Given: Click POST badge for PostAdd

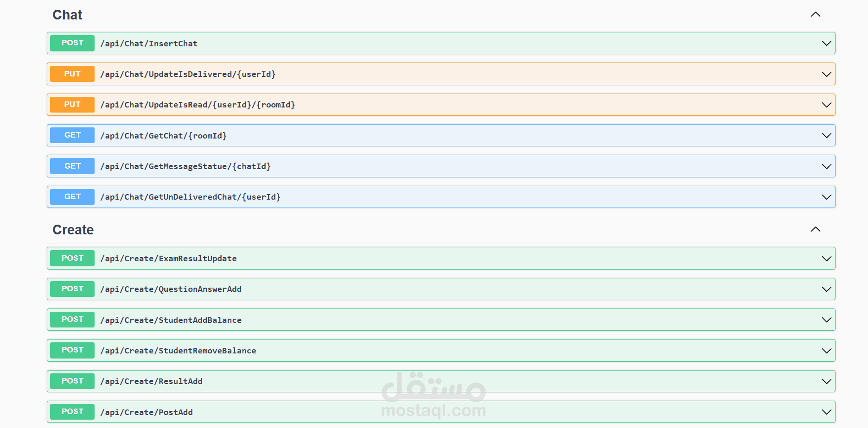Looking at the screenshot, I should coord(72,412).
